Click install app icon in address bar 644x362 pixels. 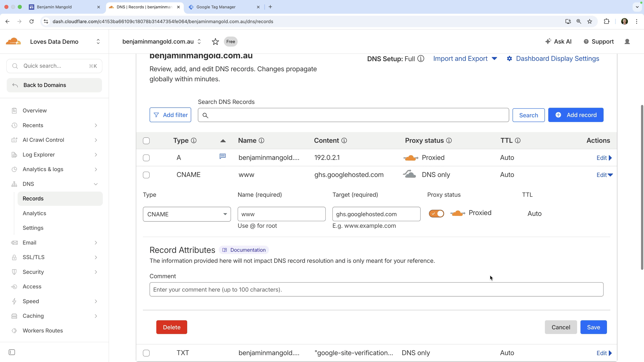(568, 21)
